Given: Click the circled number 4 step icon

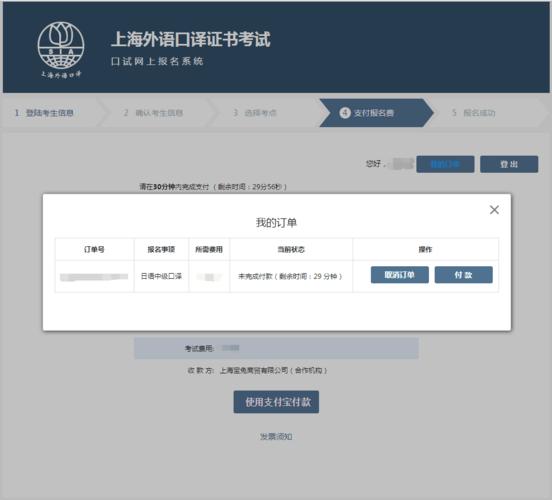Looking at the screenshot, I should tap(345, 113).
